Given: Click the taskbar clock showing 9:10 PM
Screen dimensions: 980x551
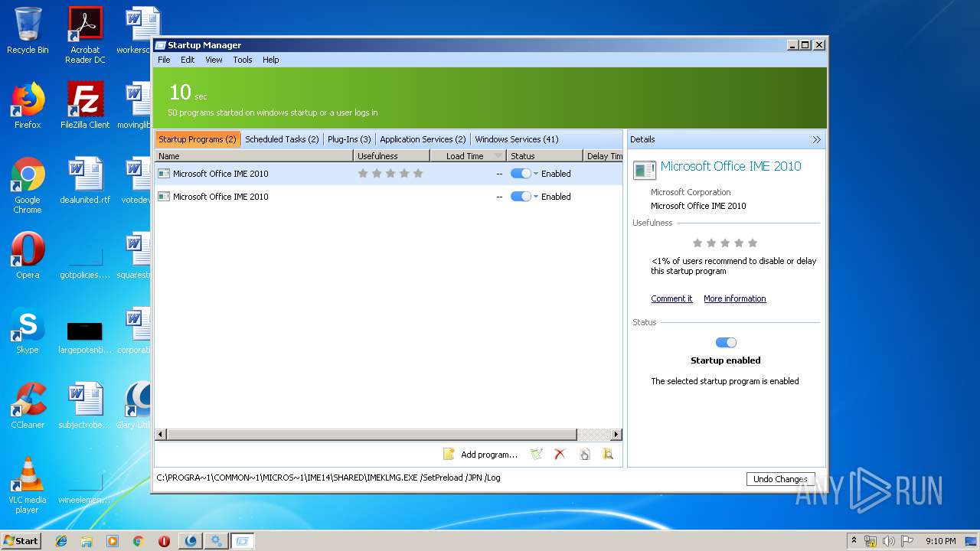Looking at the screenshot, I should point(940,541).
